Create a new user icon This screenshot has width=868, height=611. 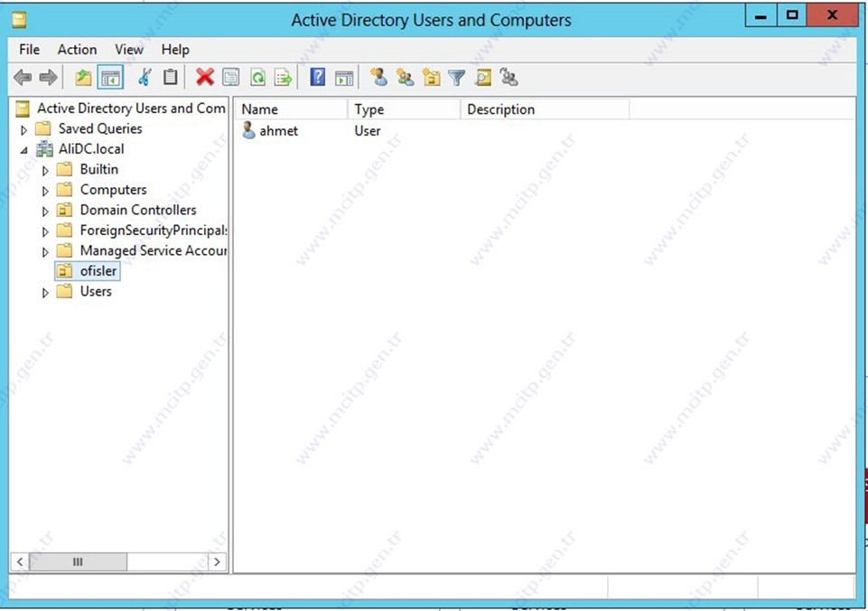379,77
